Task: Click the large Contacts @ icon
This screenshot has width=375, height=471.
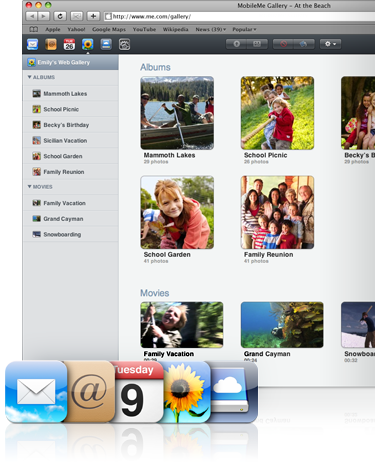Action: pyautogui.click(x=91, y=392)
